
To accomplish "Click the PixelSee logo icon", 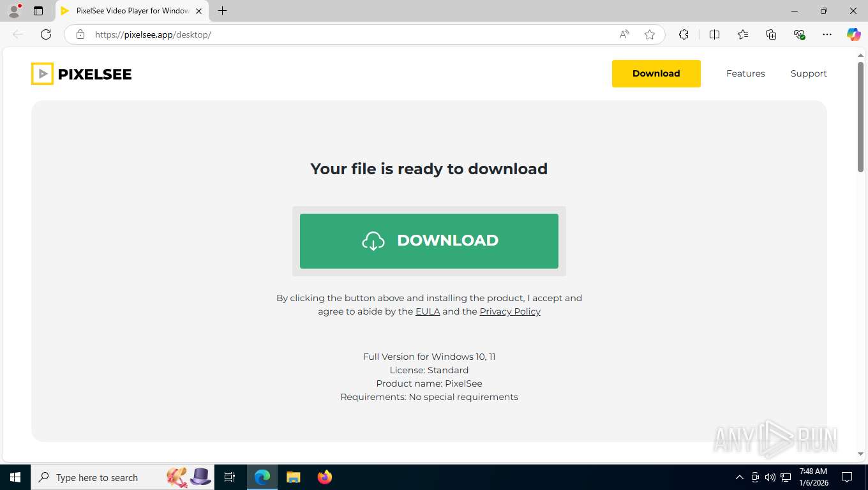I will click(x=42, y=74).
